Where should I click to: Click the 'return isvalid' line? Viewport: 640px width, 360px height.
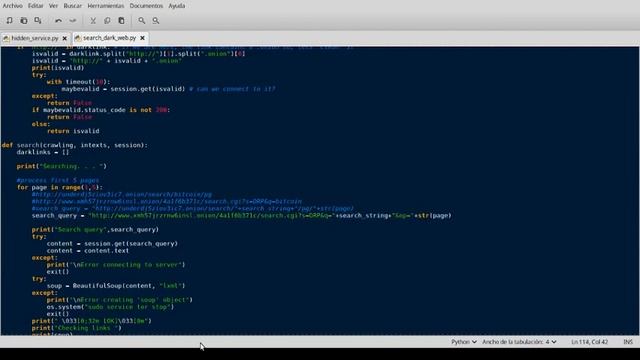[73, 131]
